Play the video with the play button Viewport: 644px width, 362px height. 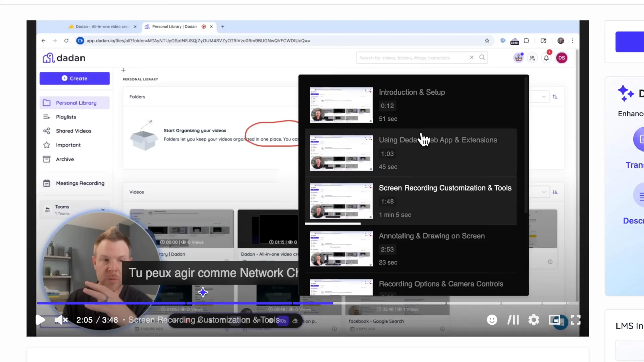tap(40, 320)
